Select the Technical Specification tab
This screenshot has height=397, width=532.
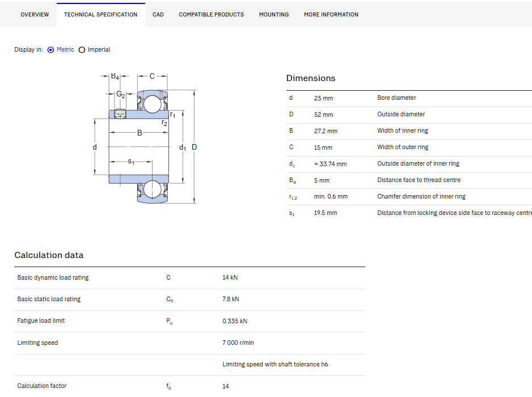click(101, 15)
